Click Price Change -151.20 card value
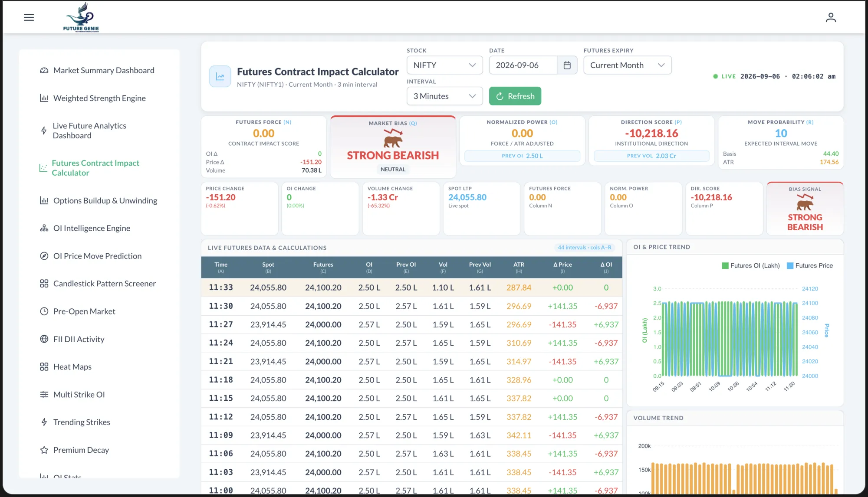Screen dimensions: 868x497 coord(220,197)
